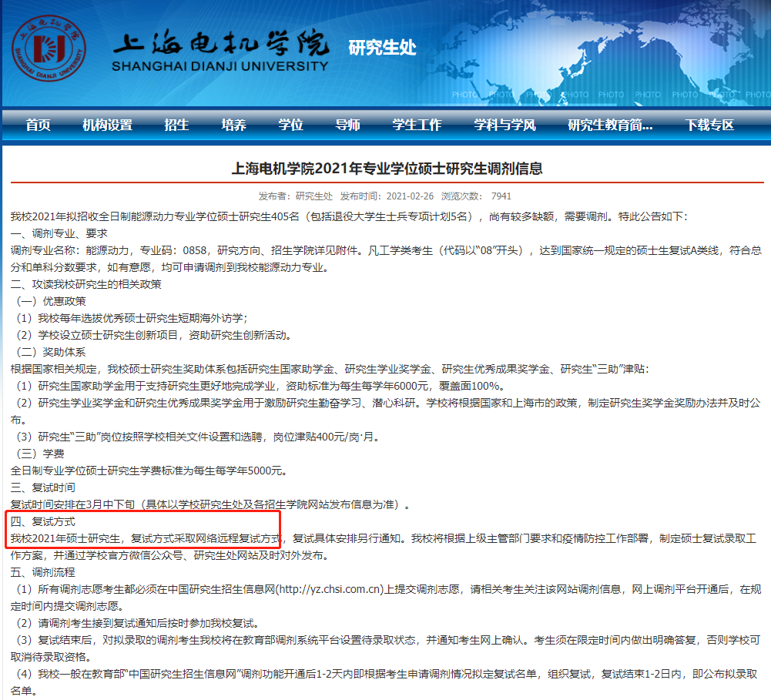The width and height of the screenshot is (771, 700).
Task: Go to the 下载专区 download section
Action: pyautogui.click(x=709, y=125)
